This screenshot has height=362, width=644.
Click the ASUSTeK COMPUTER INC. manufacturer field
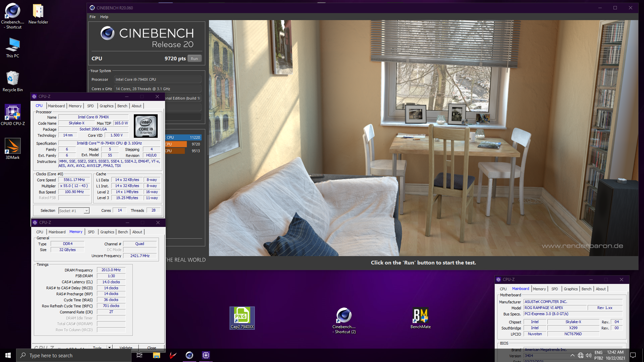(573, 302)
